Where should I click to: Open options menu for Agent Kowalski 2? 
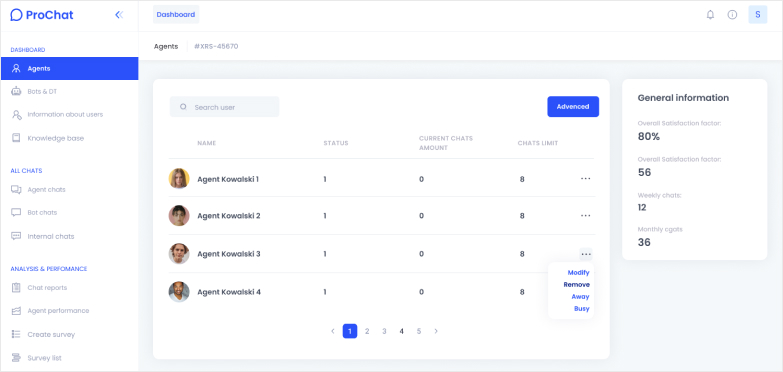586,216
